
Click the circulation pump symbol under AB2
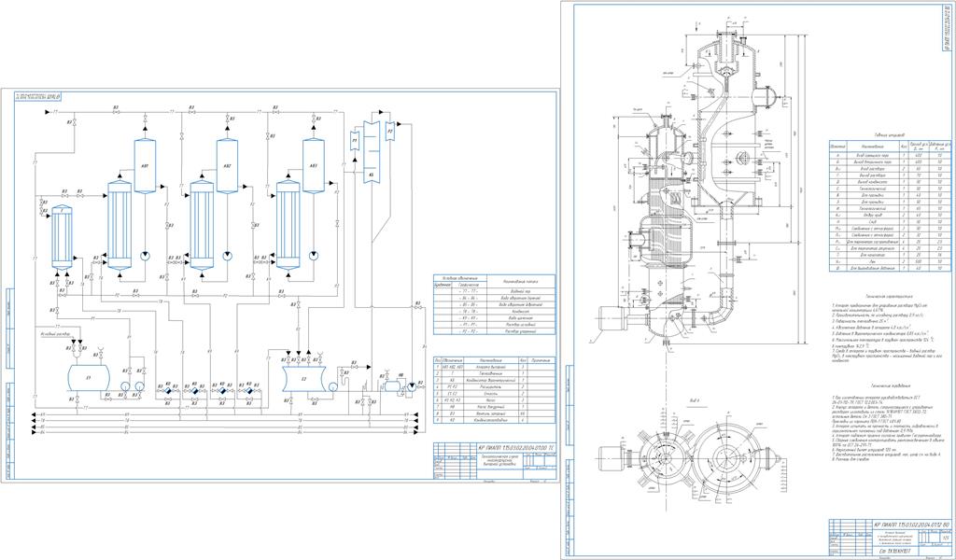228,256
